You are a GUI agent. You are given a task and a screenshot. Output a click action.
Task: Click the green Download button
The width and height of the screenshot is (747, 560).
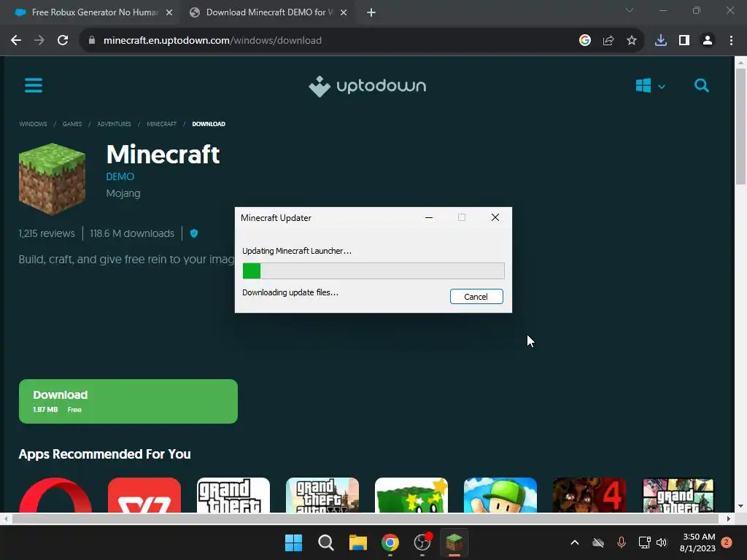(128, 402)
